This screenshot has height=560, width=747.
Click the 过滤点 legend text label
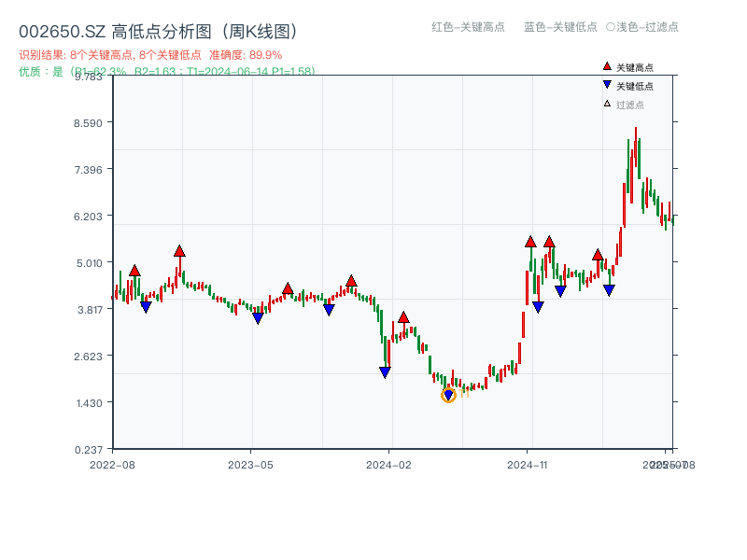tap(630, 105)
